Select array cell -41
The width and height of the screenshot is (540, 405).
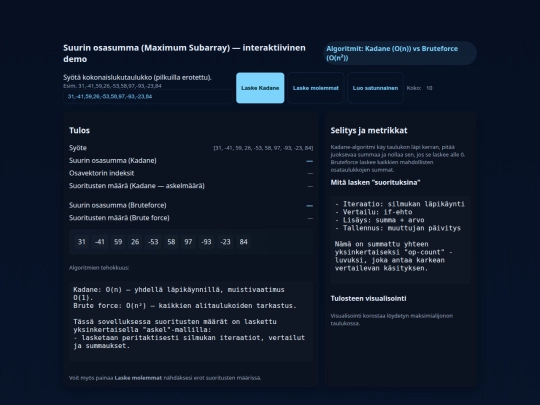click(100, 242)
